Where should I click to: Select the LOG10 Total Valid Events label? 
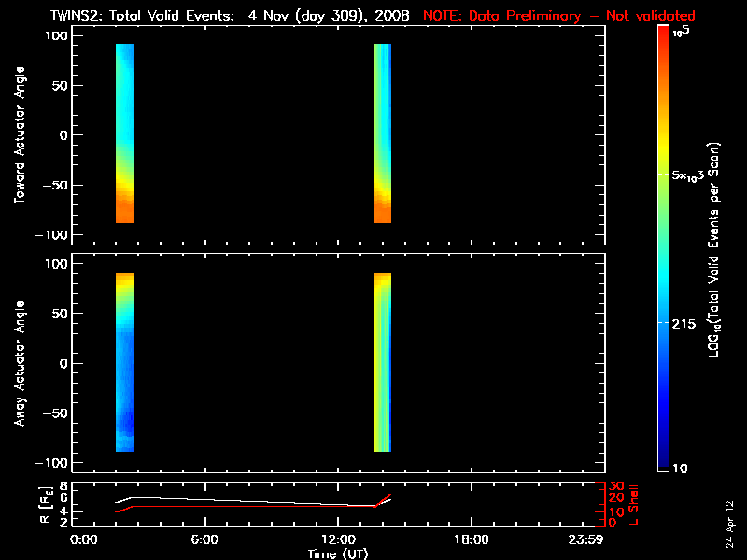coord(714,252)
